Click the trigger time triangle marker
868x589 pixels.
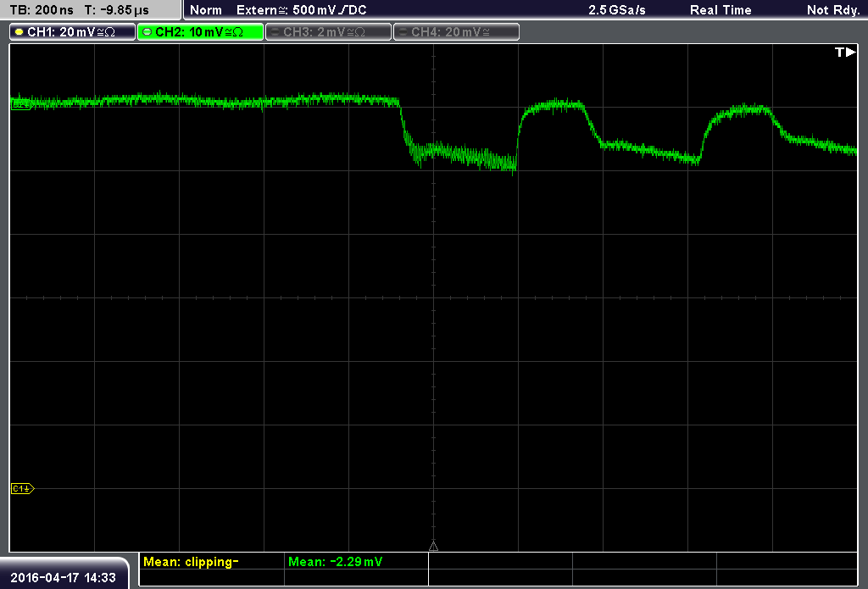tap(433, 547)
